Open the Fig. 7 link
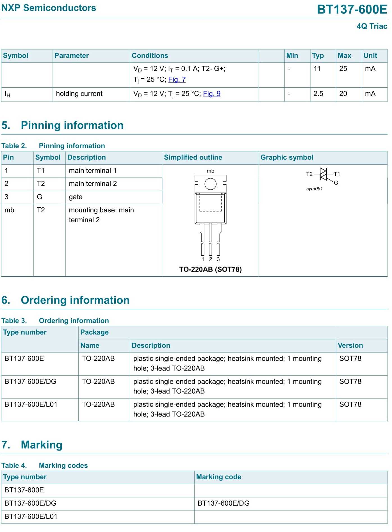 coord(177,79)
